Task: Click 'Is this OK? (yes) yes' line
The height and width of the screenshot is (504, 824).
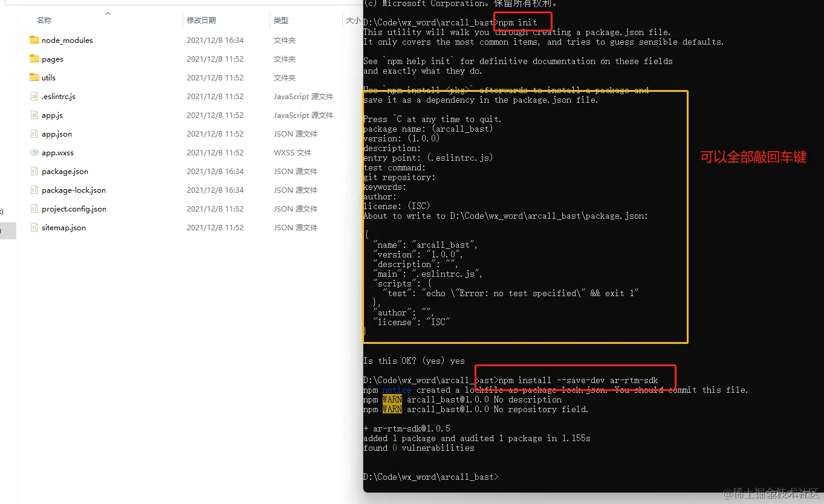Action: [x=414, y=361]
